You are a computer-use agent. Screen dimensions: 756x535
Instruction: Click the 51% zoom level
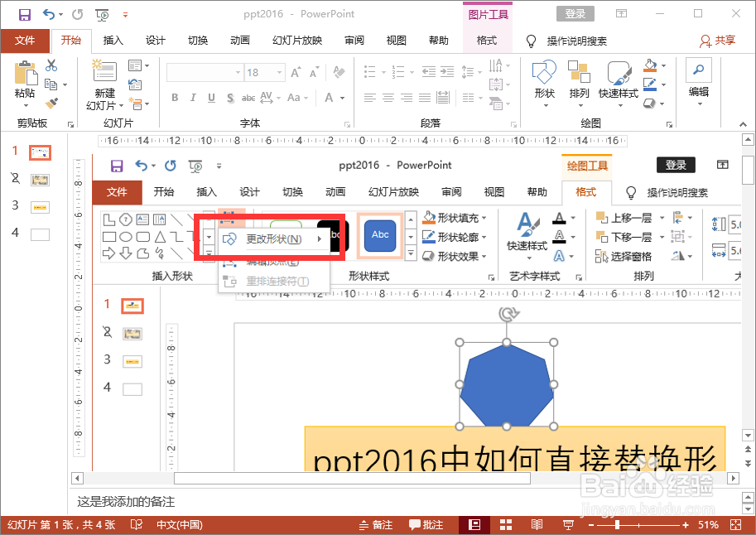(708, 525)
